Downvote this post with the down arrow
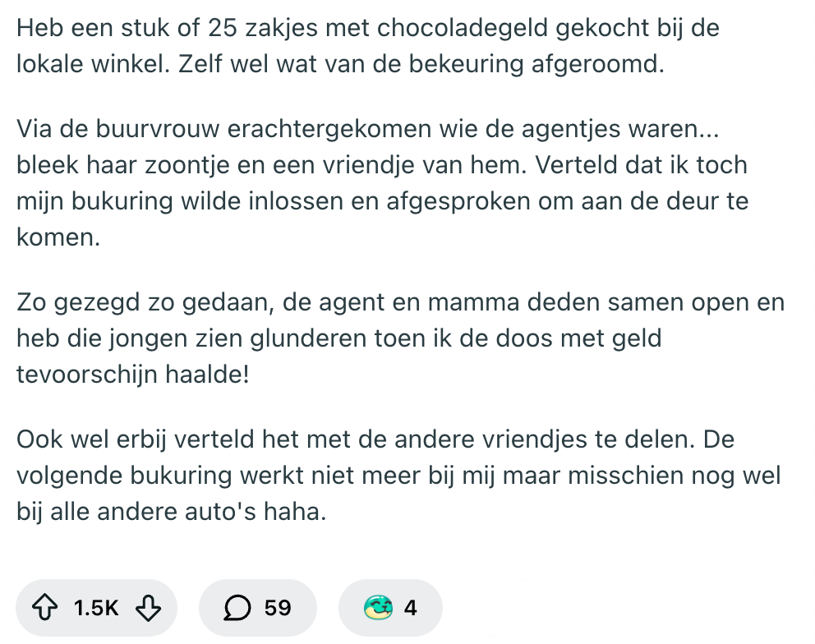This screenshot has height=644, width=815. 147,608
